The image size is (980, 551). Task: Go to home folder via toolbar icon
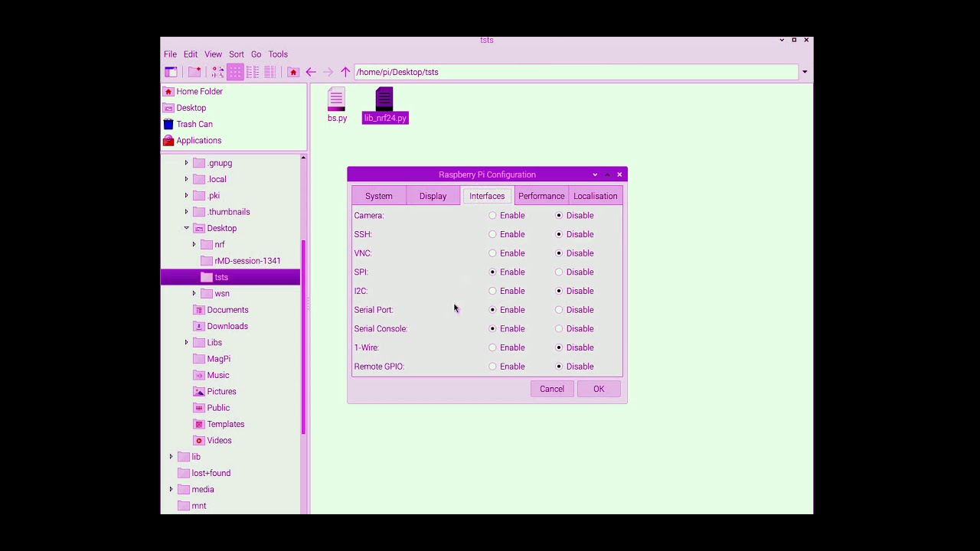(x=292, y=72)
